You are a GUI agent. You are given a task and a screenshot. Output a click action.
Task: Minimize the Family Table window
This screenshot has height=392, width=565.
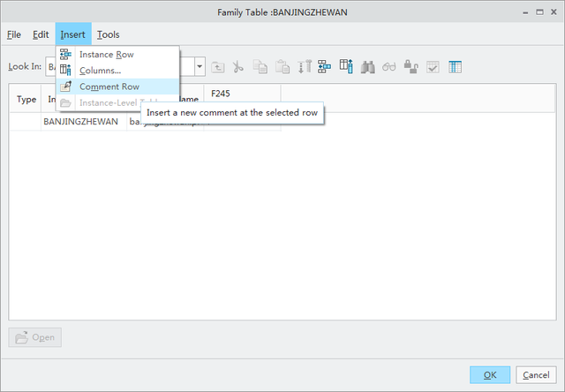525,12
